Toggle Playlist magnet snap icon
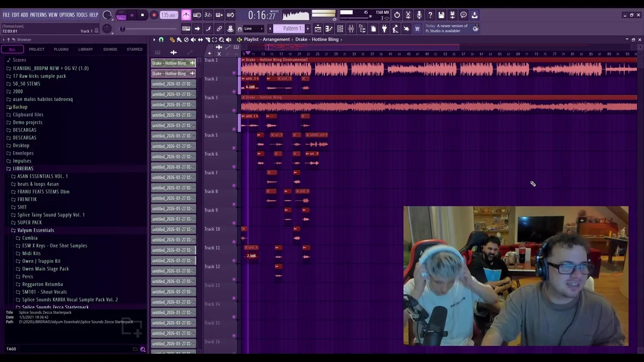The height and width of the screenshot is (362, 644). (161, 40)
